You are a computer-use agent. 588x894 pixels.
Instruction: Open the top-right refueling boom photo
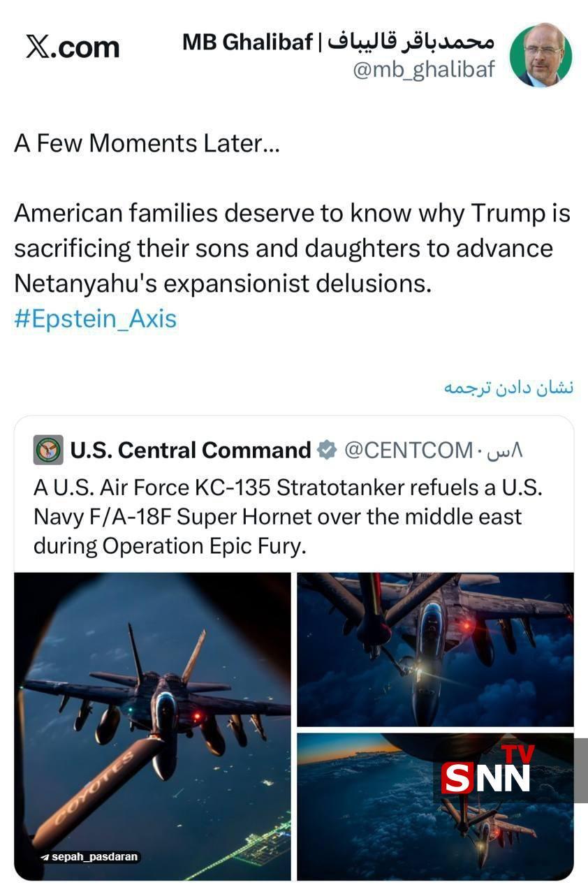(435, 650)
